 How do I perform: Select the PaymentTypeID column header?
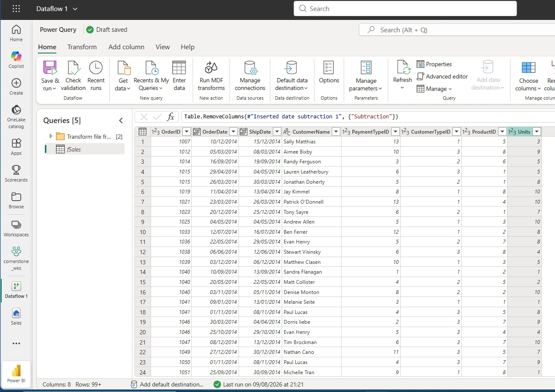pos(370,132)
